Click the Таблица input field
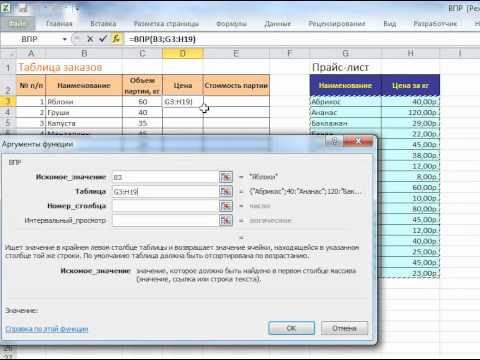 tap(165, 191)
